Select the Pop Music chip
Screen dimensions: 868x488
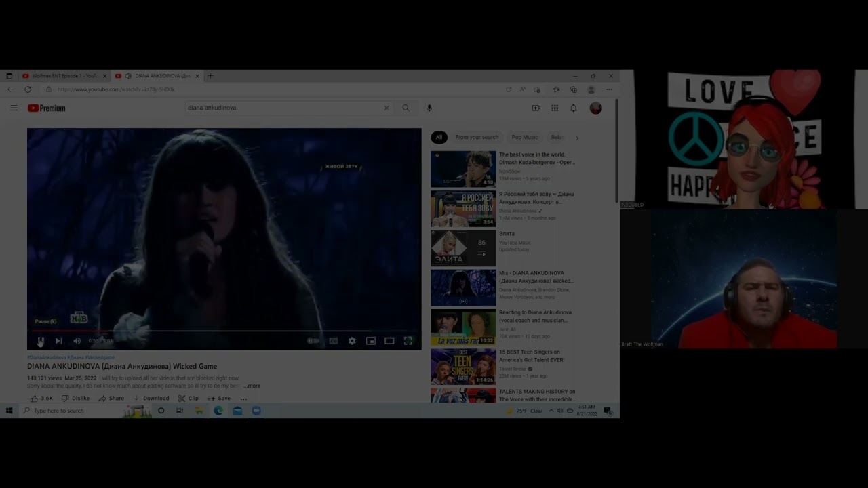[525, 137]
